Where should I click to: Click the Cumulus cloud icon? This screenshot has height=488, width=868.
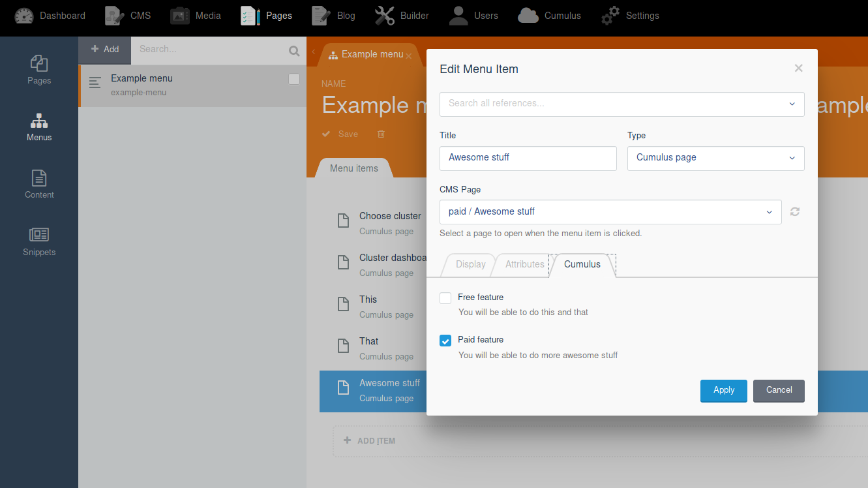pyautogui.click(x=528, y=16)
